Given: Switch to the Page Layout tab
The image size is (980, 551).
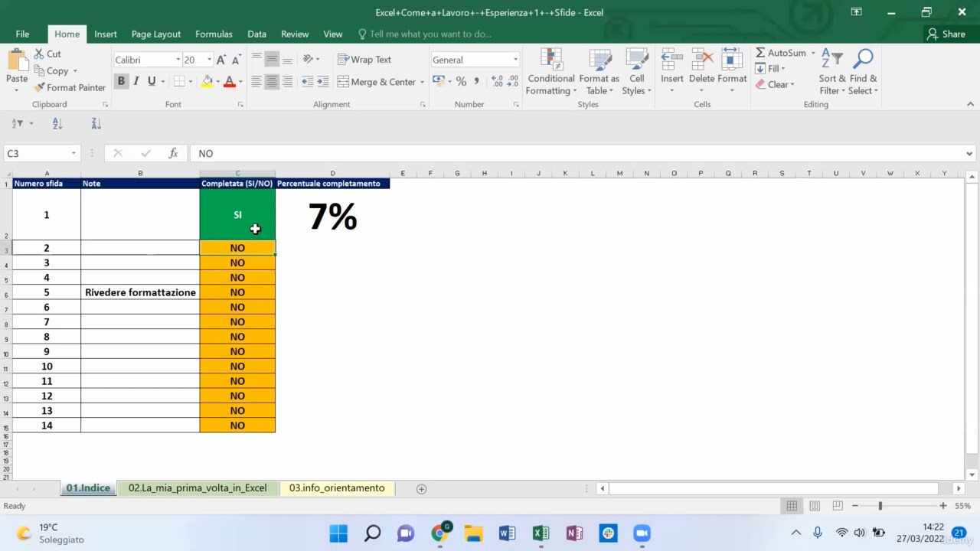Looking at the screenshot, I should (156, 34).
